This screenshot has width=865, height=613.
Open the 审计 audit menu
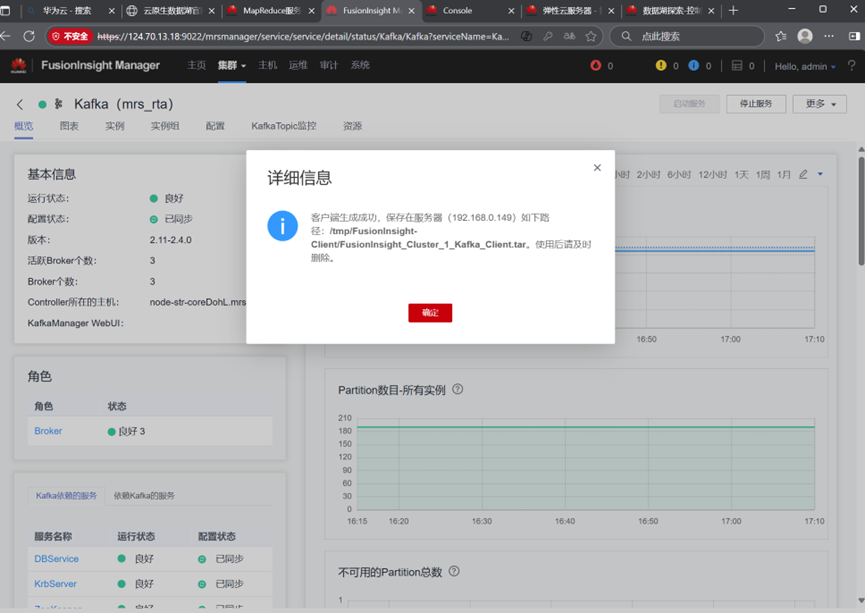329,65
